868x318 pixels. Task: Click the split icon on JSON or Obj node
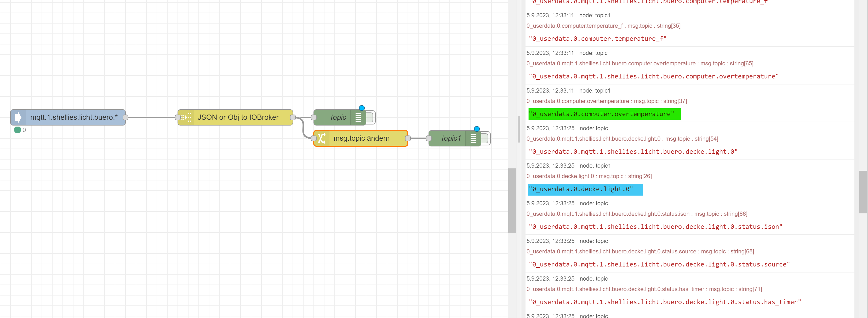coord(186,117)
